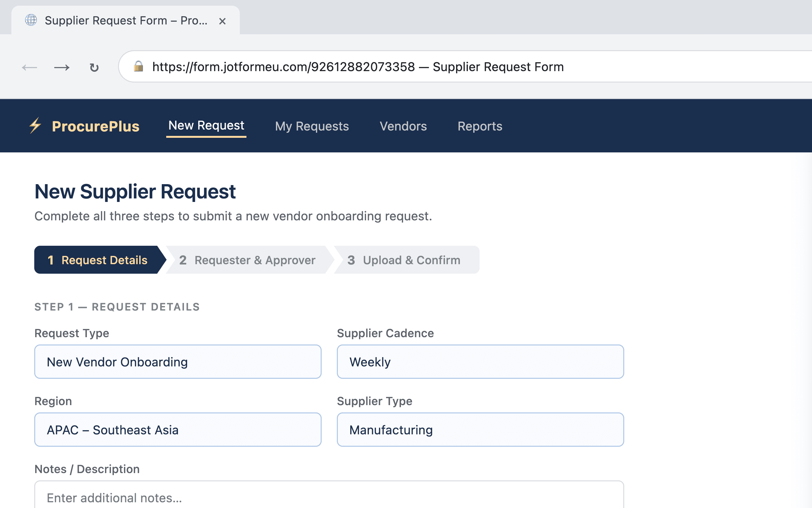Click the padlock security icon
The width and height of the screenshot is (812, 508).
tap(138, 66)
